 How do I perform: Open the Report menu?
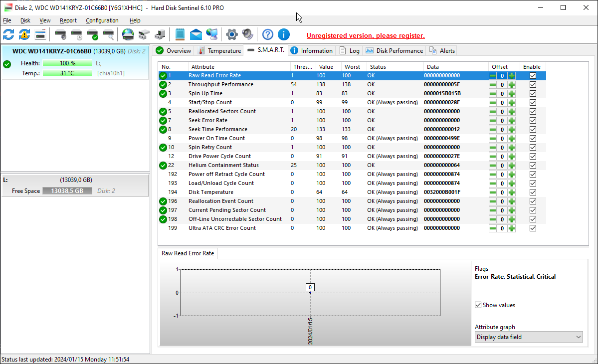[68, 20]
